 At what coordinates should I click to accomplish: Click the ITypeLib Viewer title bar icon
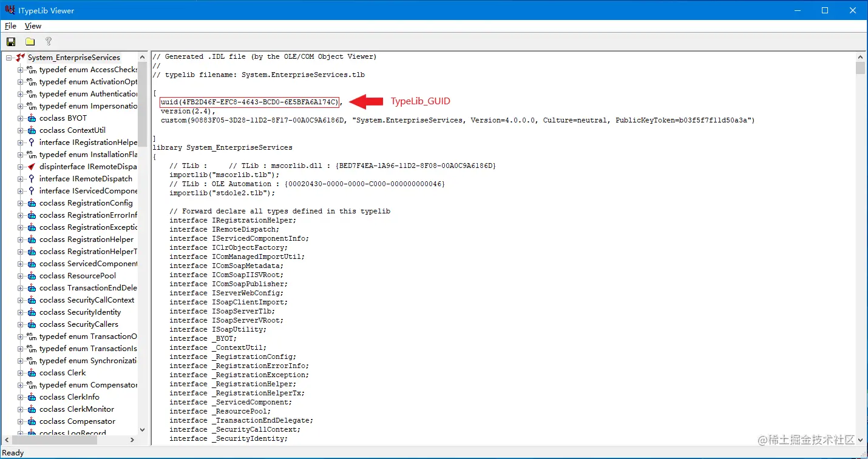pos(10,10)
